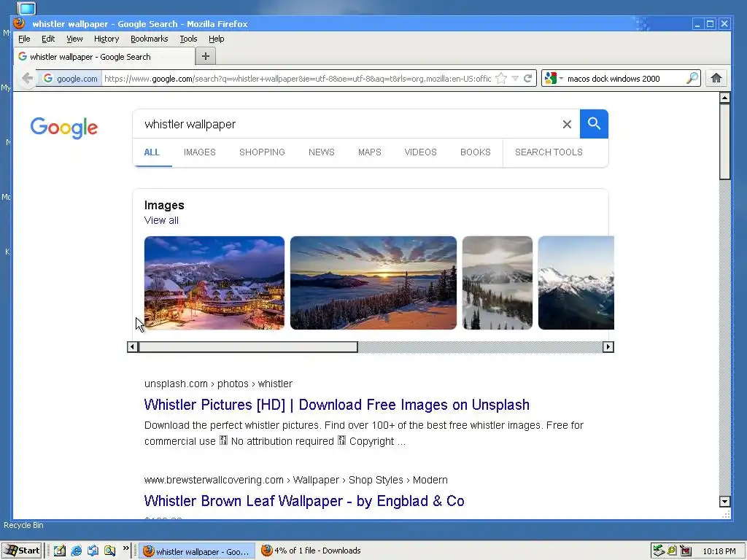
Task: Click the Firefox back arrow button
Action: click(28, 78)
